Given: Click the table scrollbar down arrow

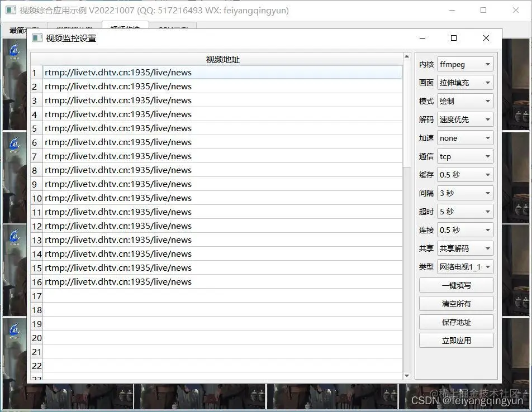Looking at the screenshot, I should point(407,376).
